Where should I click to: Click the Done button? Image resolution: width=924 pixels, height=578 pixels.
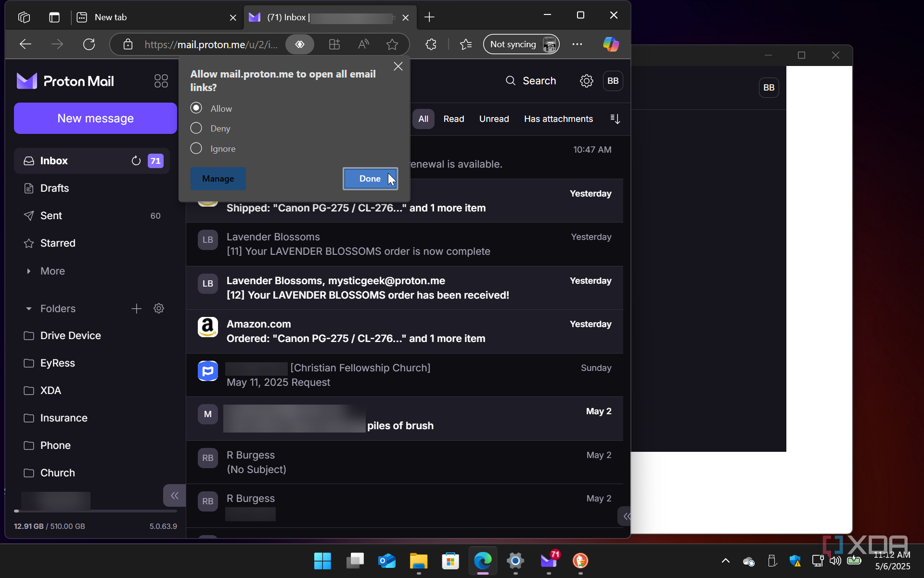(x=370, y=179)
